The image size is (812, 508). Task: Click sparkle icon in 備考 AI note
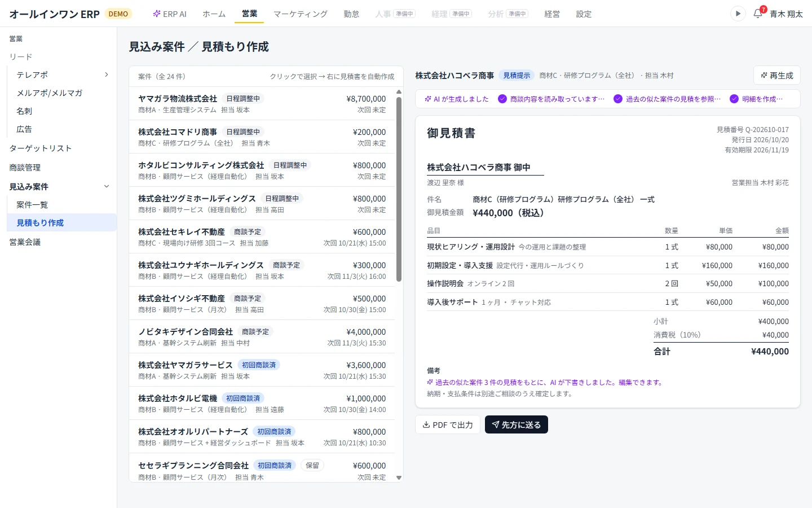430,382
